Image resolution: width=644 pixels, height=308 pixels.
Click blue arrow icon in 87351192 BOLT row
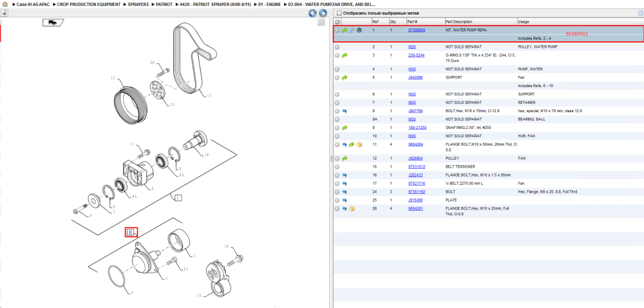(x=345, y=192)
